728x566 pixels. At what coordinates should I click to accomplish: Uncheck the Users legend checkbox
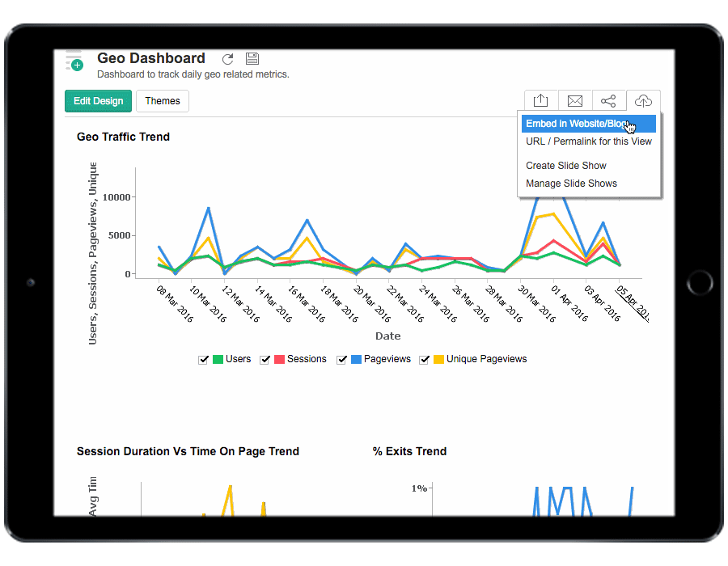point(203,360)
